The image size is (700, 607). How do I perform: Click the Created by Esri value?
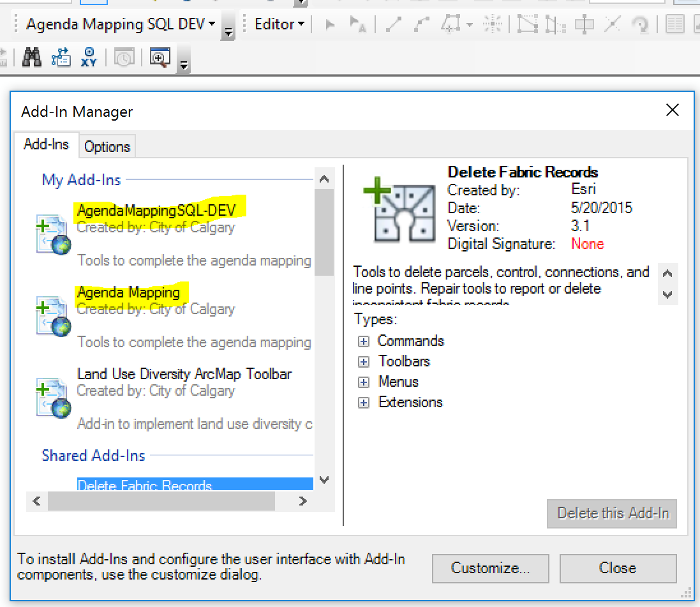coord(583,189)
